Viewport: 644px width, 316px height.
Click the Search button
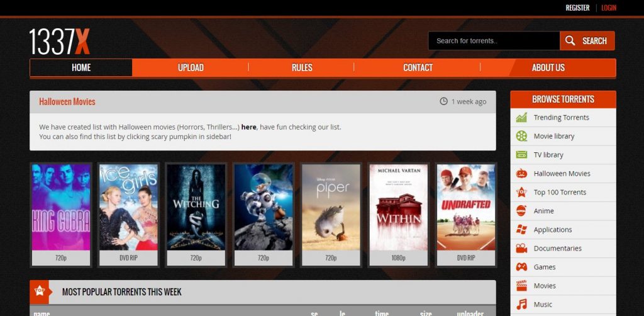click(x=587, y=41)
